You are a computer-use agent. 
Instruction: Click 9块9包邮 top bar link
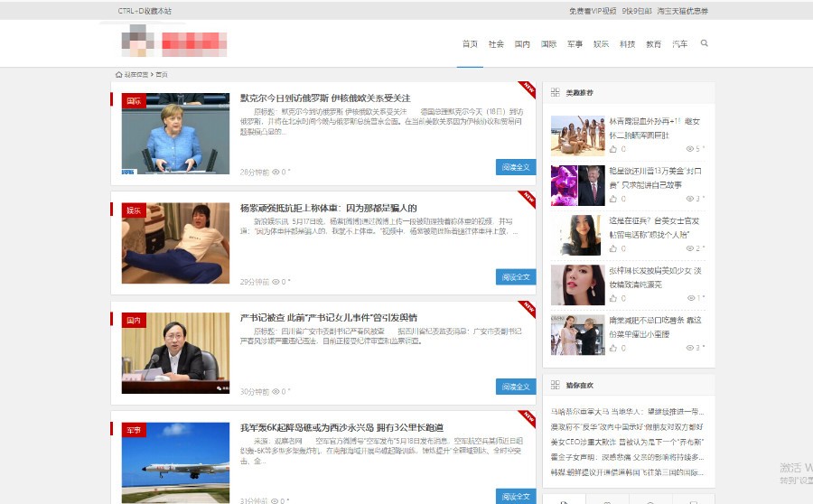[x=637, y=11]
